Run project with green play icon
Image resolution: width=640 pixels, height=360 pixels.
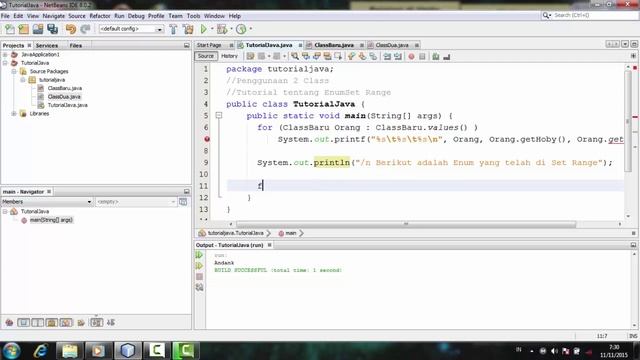[x=203, y=29]
